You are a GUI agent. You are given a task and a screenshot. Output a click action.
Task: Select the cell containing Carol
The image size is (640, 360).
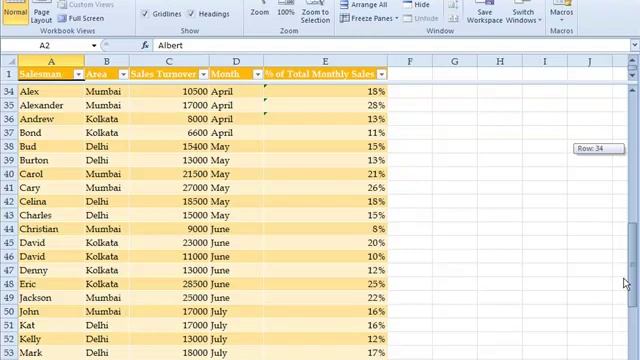click(51, 174)
